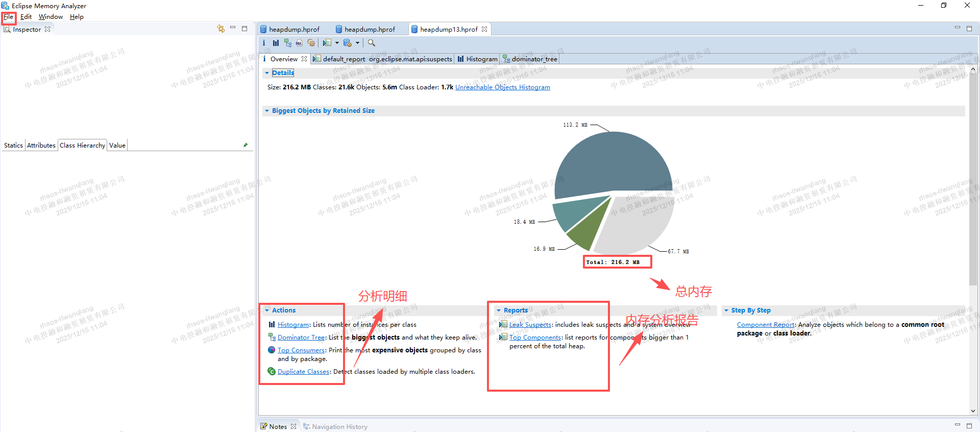The height and width of the screenshot is (432, 980).
Task: Open dropdown next to Query Browser icon
Action: pyautogui.click(x=357, y=43)
